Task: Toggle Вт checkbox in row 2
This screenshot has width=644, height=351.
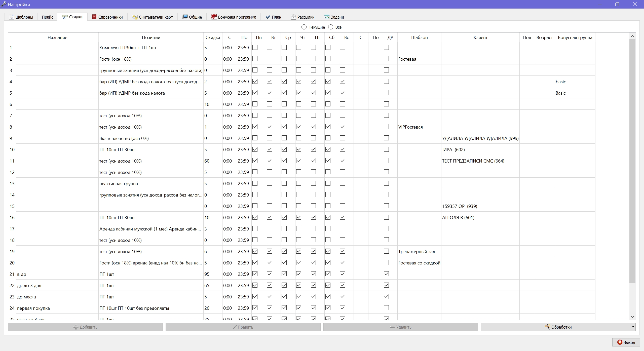Action: tap(270, 59)
